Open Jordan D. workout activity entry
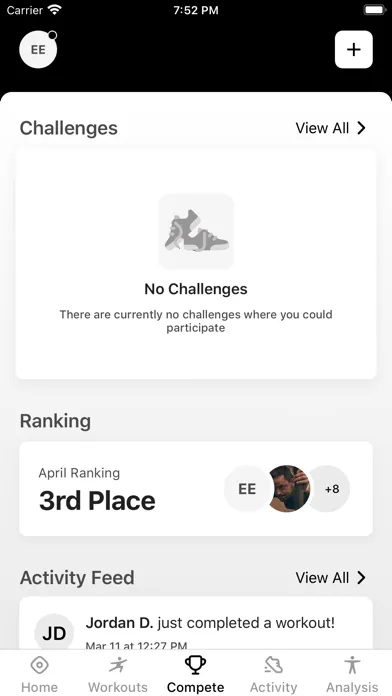392x696 pixels. coord(196,624)
